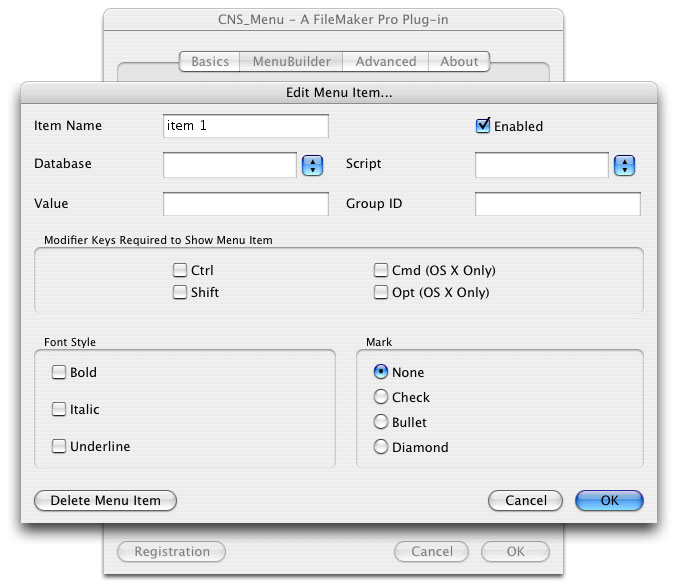Expand the Script dropdown list

point(625,165)
